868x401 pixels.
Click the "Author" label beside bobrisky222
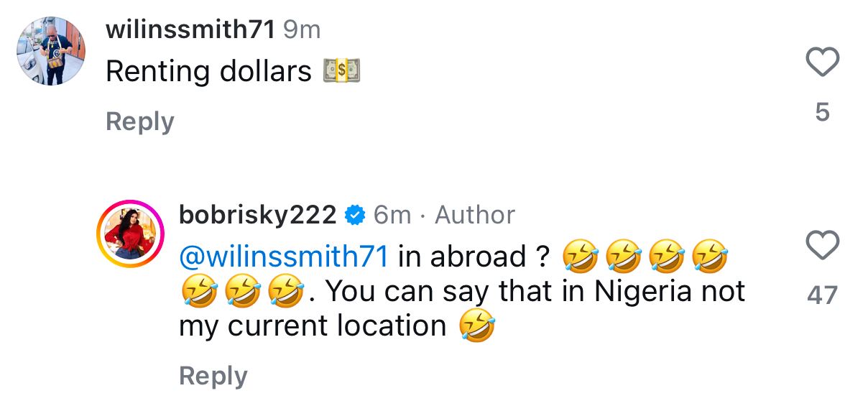click(x=475, y=215)
